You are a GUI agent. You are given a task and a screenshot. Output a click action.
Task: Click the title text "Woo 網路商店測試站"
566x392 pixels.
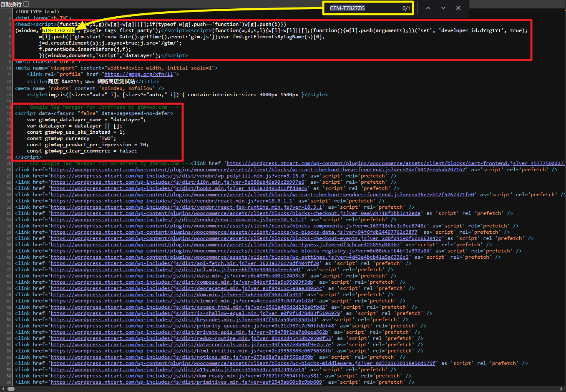tap(111, 82)
